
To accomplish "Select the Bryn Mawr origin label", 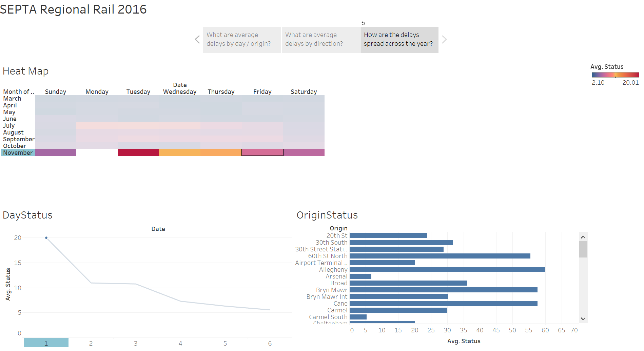I will (331, 290).
